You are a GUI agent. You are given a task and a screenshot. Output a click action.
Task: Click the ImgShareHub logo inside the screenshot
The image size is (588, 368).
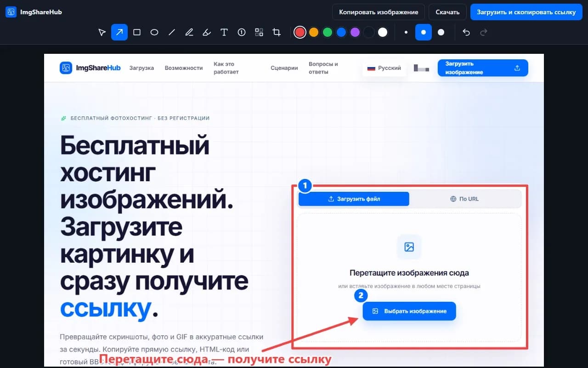pyautogui.click(x=90, y=68)
